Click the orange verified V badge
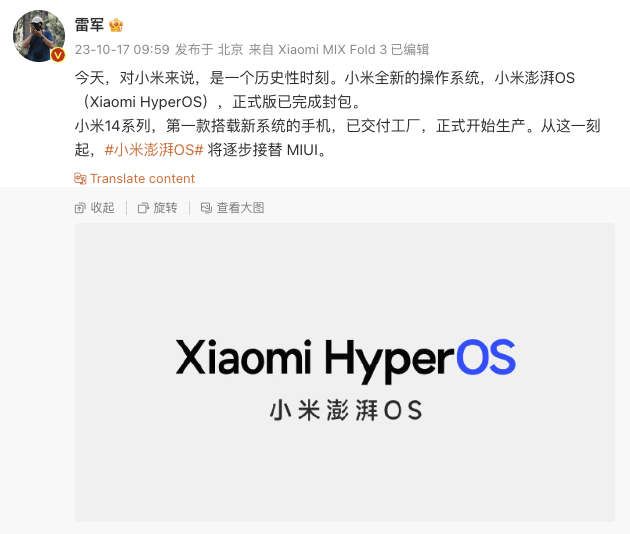This screenshot has width=630, height=534. tap(58, 55)
